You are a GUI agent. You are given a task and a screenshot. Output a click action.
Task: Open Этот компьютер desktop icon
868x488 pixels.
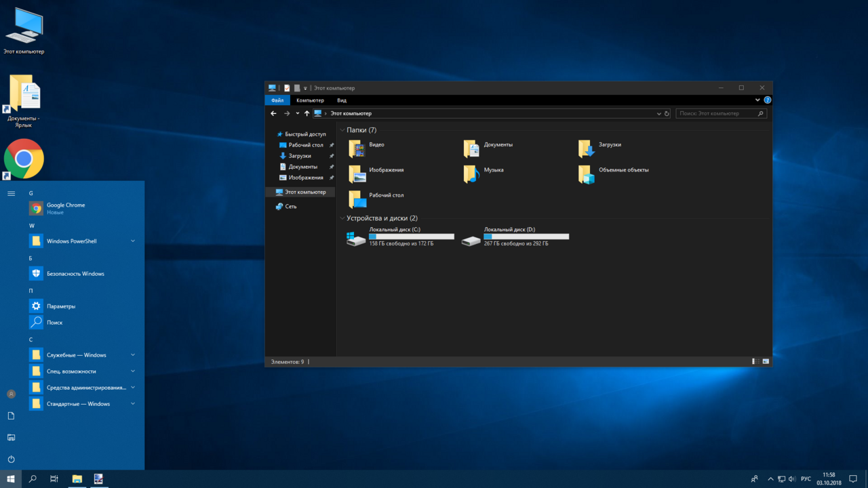24,32
